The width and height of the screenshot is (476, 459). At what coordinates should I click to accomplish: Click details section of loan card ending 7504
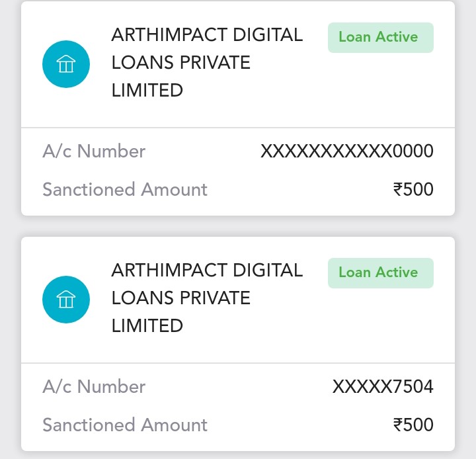point(238,406)
